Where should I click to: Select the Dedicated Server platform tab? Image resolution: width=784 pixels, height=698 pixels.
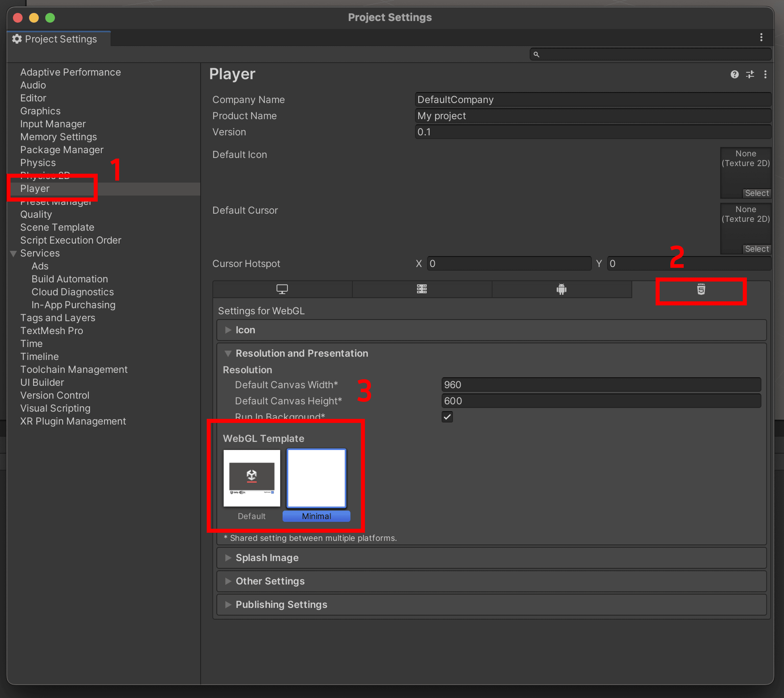(422, 289)
